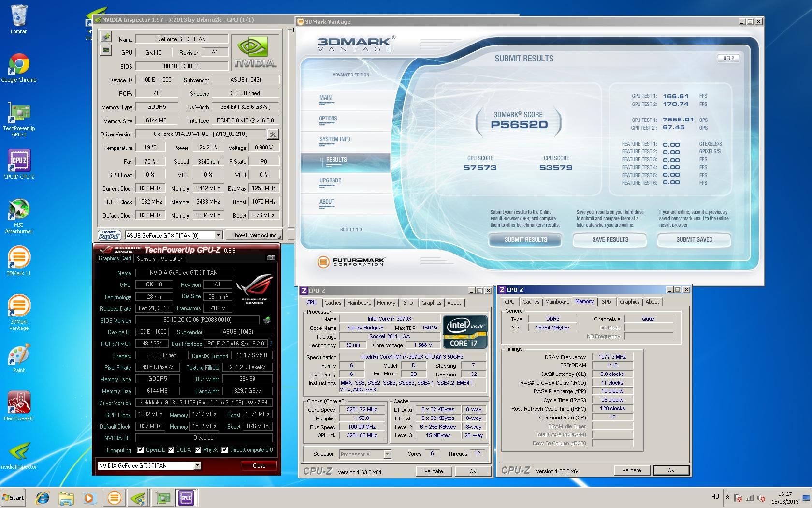Open driver profile settings wrench icon in NVIDIA Inspector
Image resolution: width=812 pixels, height=508 pixels.
[x=273, y=134]
